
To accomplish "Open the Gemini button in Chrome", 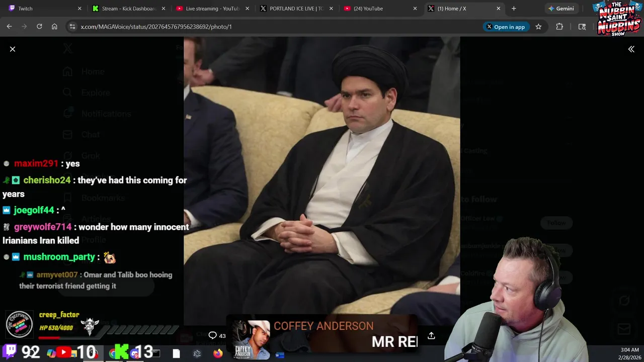I will (x=561, y=9).
